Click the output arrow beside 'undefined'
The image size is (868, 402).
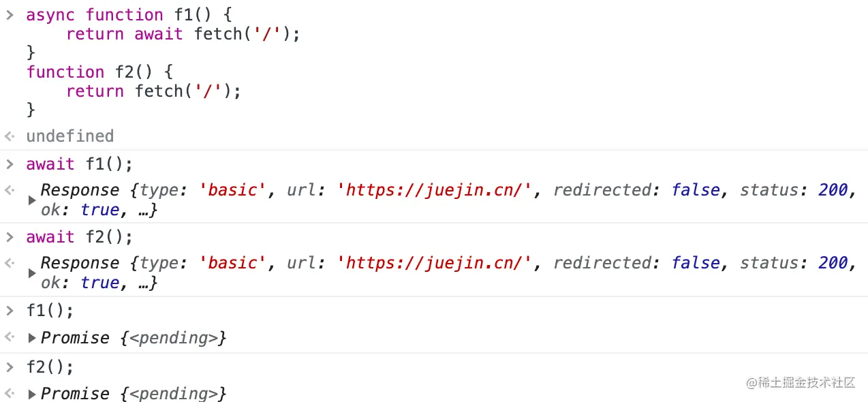tap(10, 136)
